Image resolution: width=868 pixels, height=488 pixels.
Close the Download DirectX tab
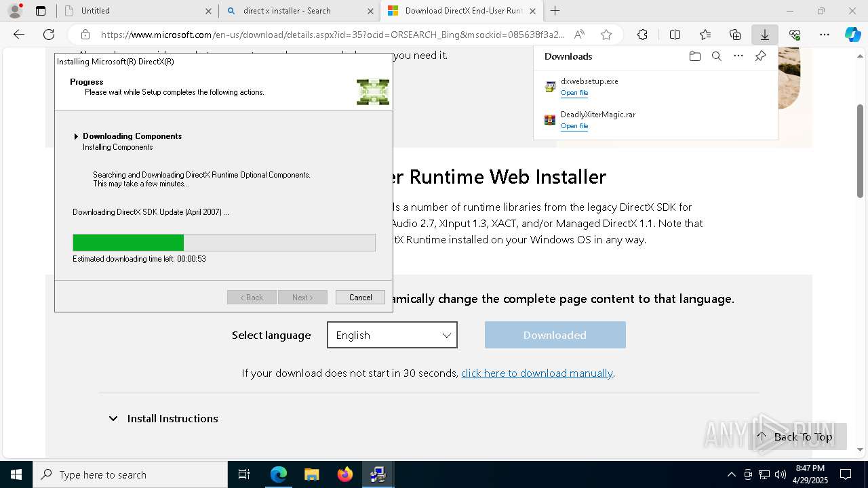pos(532,11)
